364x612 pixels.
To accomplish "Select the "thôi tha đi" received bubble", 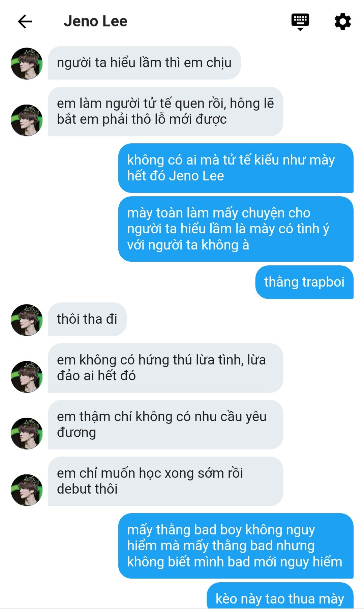I will pos(87,319).
